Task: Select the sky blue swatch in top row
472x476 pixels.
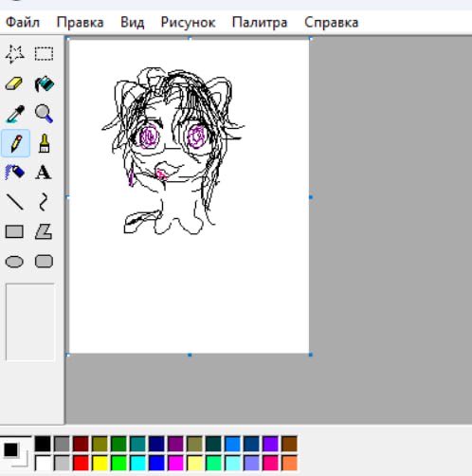Action: coord(232,444)
